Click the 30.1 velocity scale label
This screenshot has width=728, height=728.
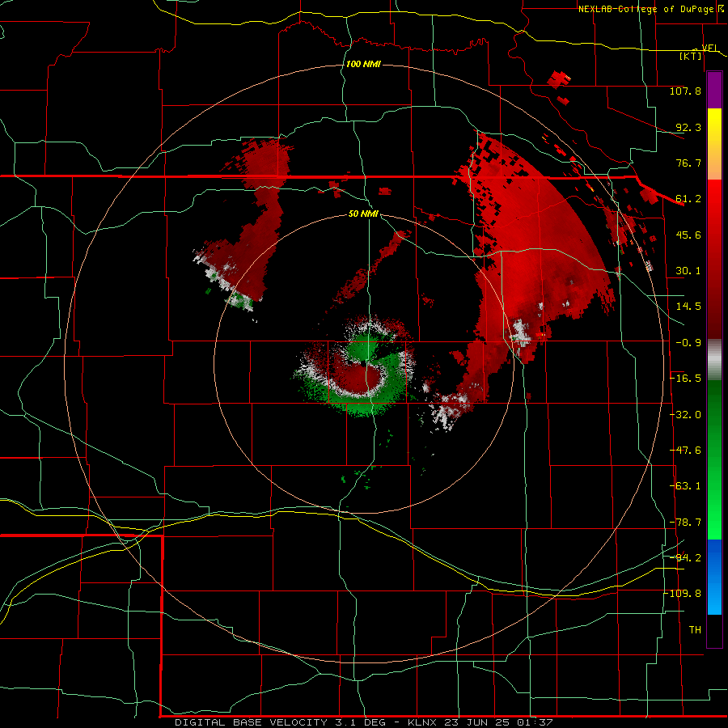click(x=688, y=271)
